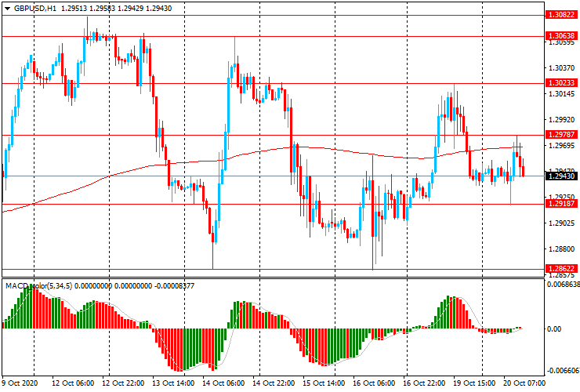Click the GBPUSD,H1 chart title text
Screen dimensions: 580x392
click(x=34, y=8)
